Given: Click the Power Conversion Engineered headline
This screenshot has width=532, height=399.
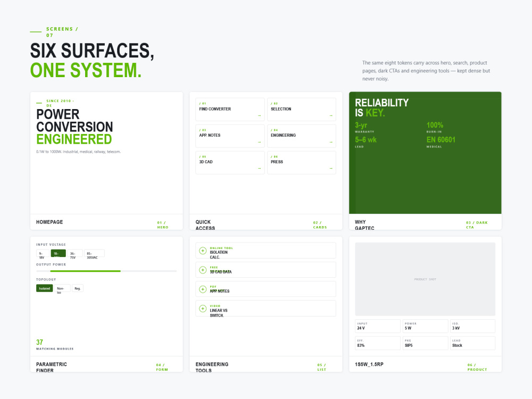Looking at the screenshot, I should point(74,127).
